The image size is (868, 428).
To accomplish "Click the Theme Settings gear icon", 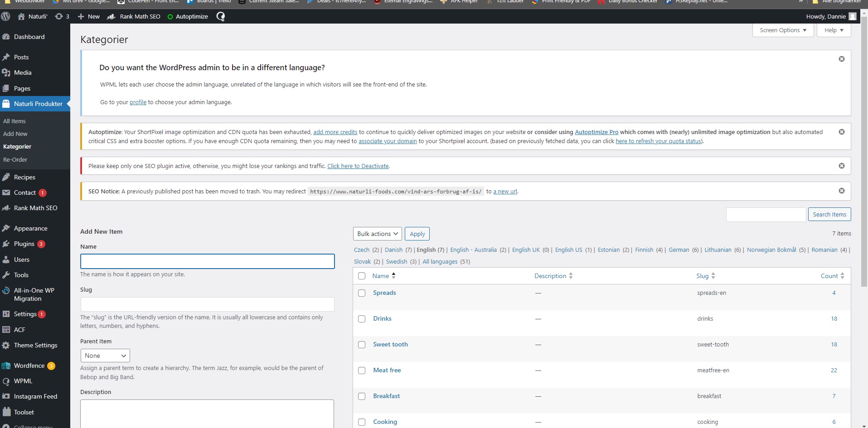I will pyautogui.click(x=6, y=345).
